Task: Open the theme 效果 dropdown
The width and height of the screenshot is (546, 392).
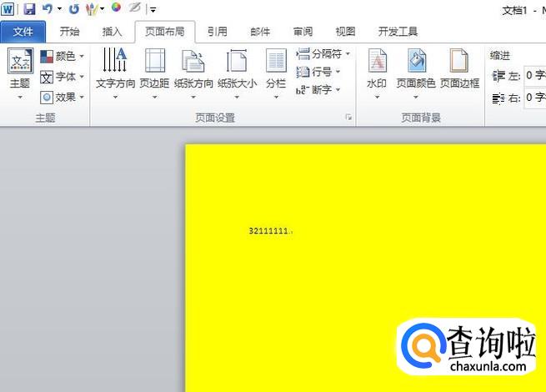Action: (x=62, y=98)
